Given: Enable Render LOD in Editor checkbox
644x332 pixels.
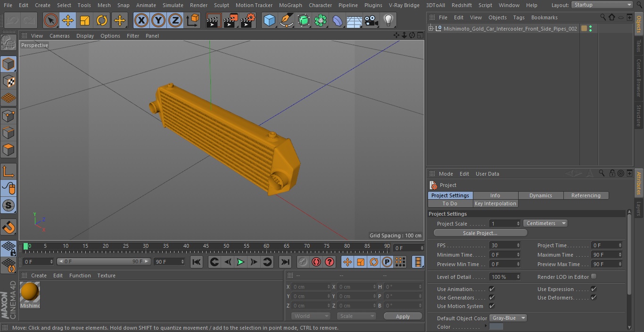Looking at the screenshot, I should point(594,276).
